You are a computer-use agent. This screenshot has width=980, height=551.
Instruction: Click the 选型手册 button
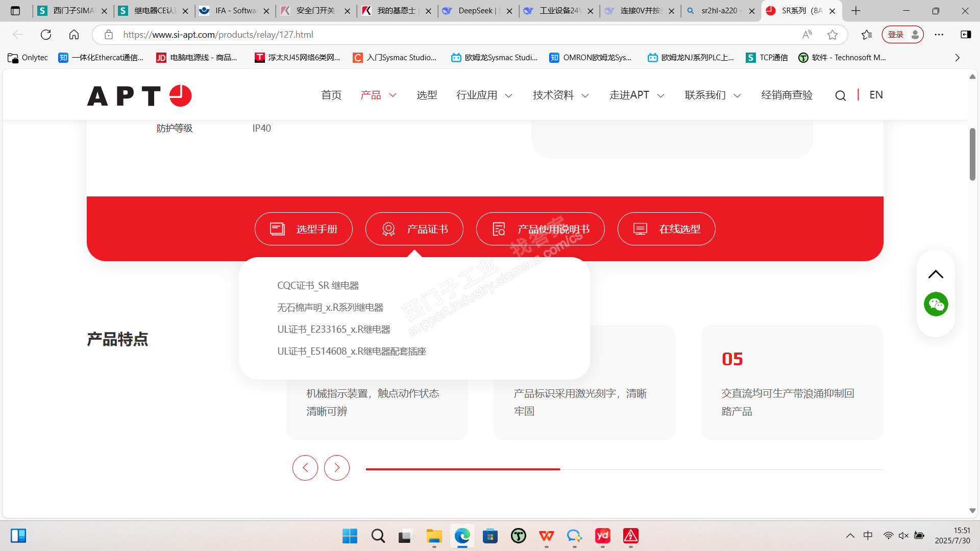click(x=303, y=229)
